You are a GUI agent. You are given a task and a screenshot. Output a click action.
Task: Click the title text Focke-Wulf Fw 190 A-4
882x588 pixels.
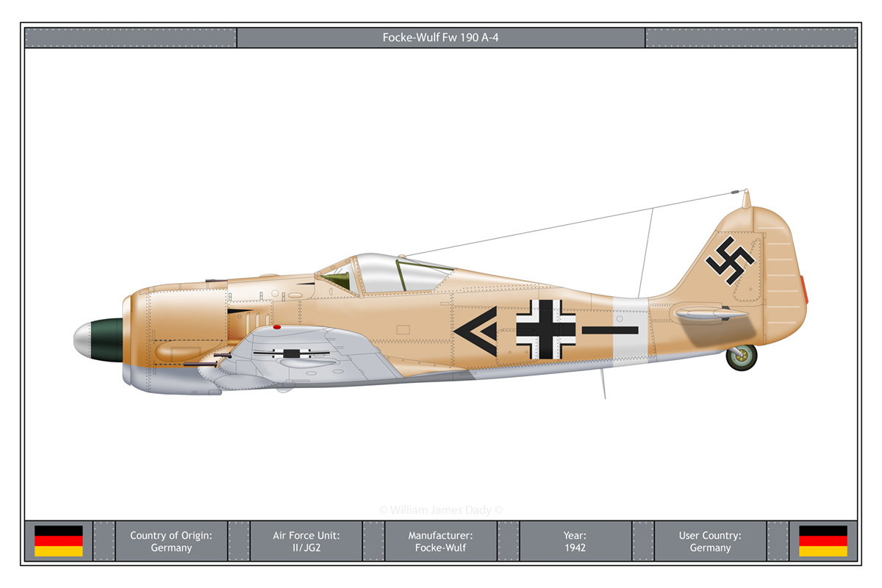point(440,37)
